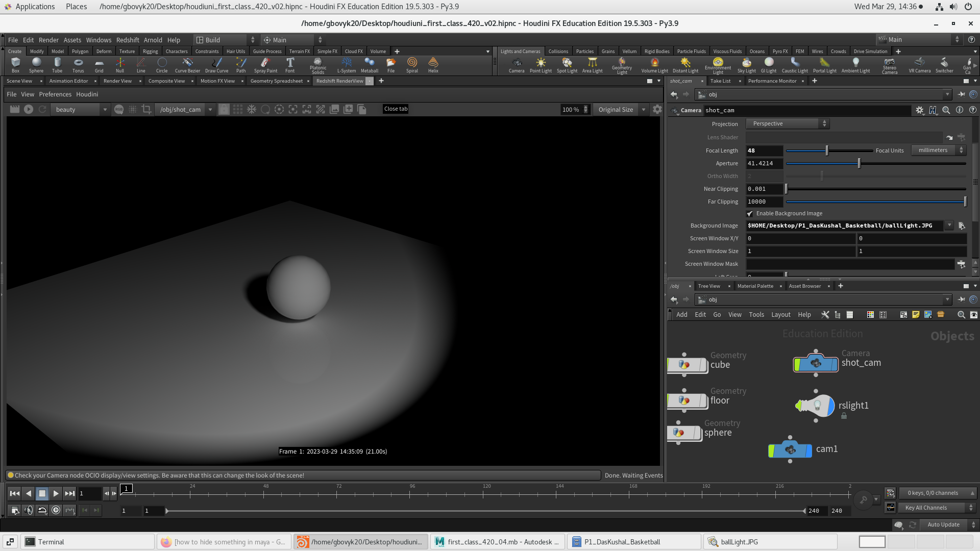Start the Redshift render play button
980x551 pixels.
tap(29, 109)
